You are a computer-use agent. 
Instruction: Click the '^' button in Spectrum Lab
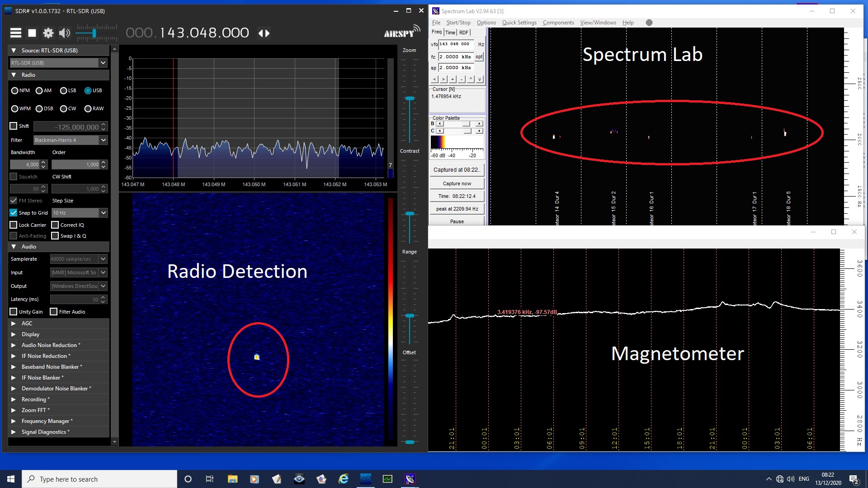[471, 79]
